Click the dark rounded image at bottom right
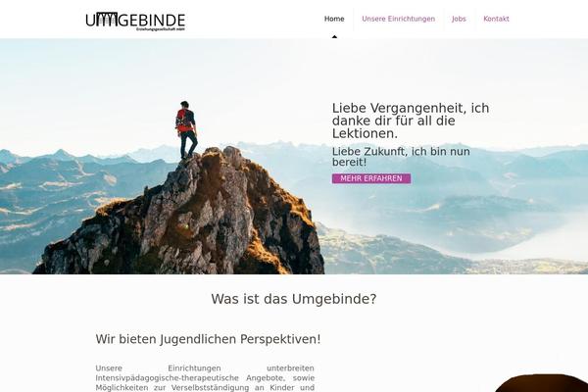The image size is (588, 392). coord(540,383)
